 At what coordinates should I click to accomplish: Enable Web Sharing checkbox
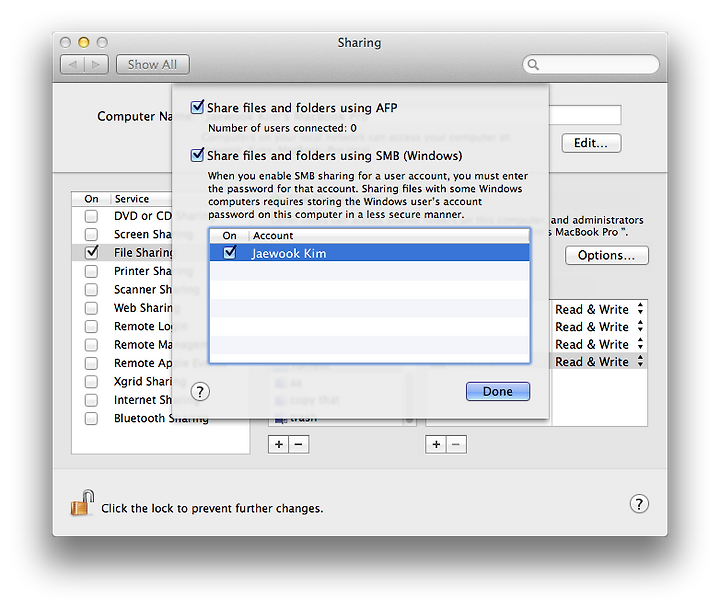click(x=91, y=308)
